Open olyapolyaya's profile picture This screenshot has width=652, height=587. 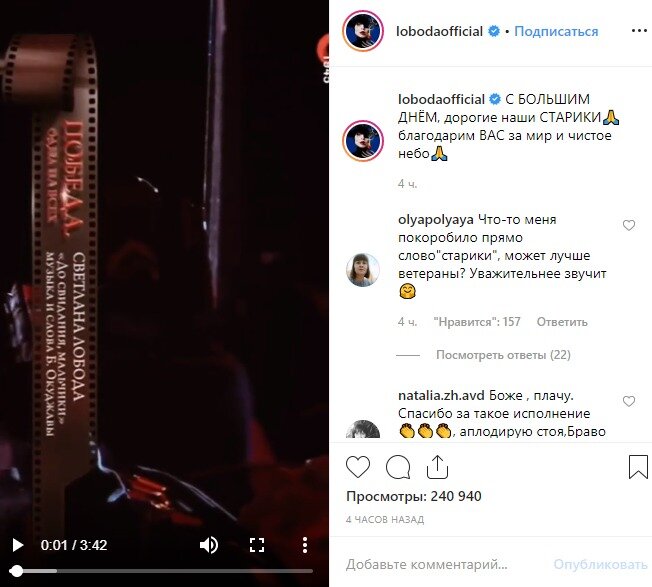tap(363, 270)
